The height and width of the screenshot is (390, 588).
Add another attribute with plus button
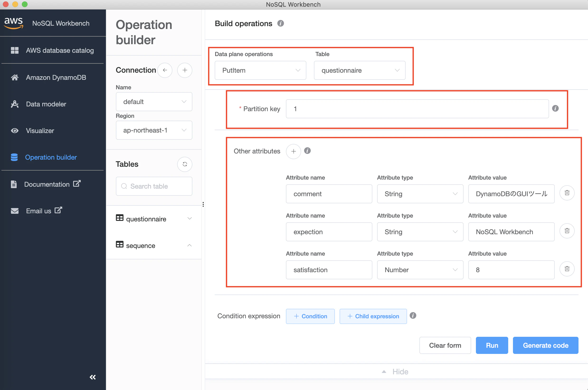click(293, 151)
